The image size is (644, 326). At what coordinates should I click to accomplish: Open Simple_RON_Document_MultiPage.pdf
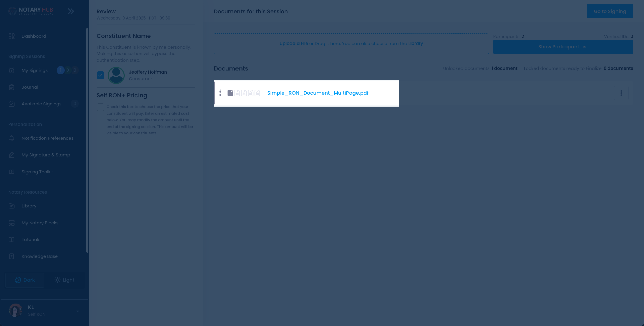click(318, 93)
